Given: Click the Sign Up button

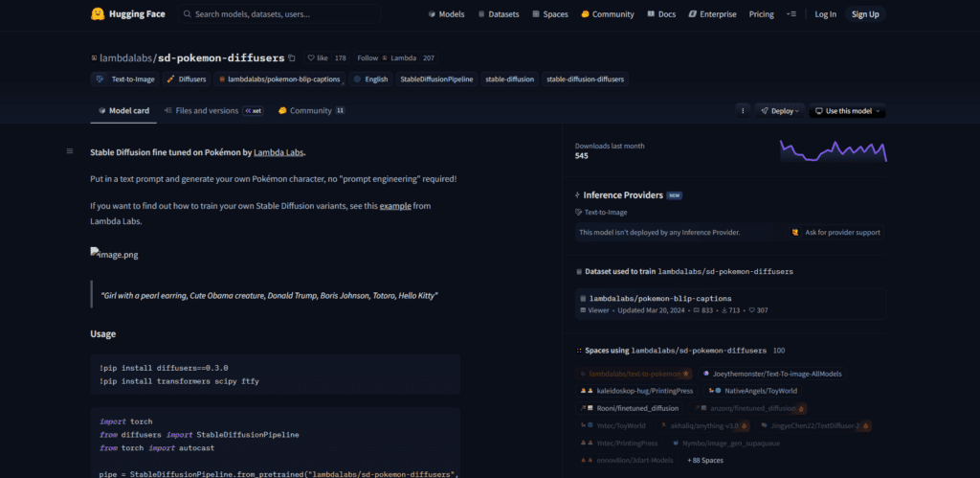Looking at the screenshot, I should tap(865, 13).
